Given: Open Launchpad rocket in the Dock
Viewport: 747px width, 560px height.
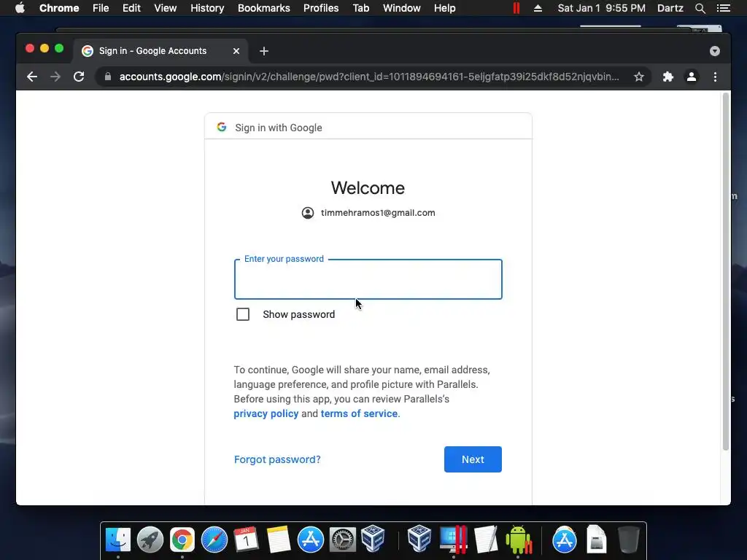Looking at the screenshot, I should point(150,540).
